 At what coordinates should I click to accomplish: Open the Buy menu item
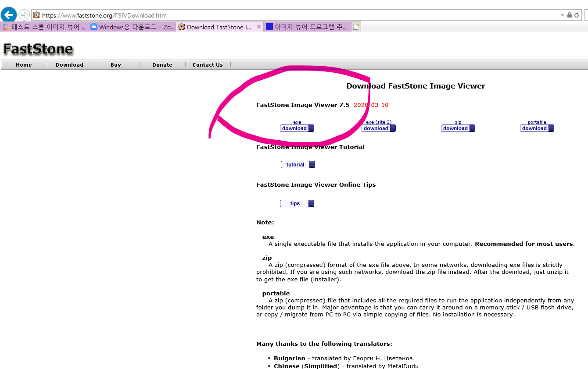tap(116, 65)
